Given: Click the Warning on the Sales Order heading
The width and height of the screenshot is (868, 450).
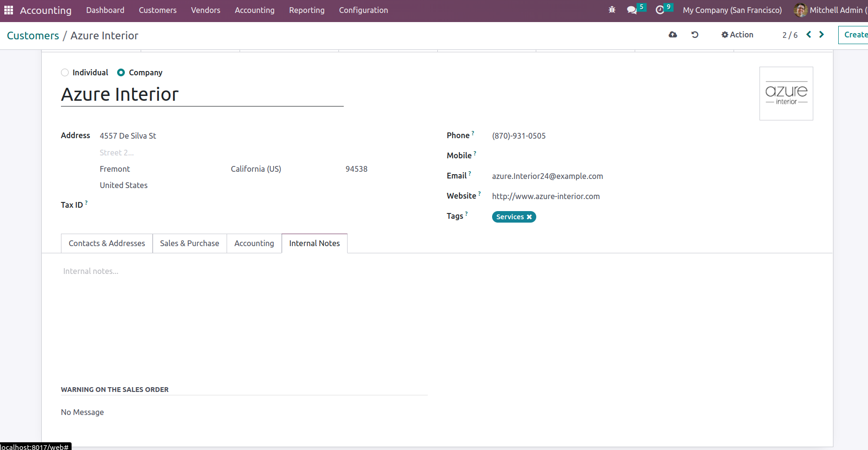Looking at the screenshot, I should click(115, 390).
